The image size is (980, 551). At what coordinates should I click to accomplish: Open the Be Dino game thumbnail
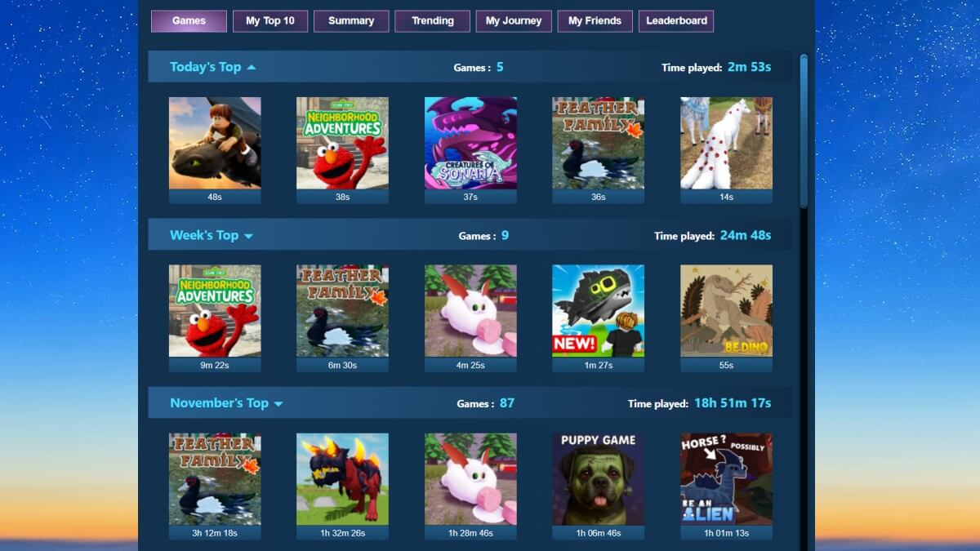pos(726,311)
